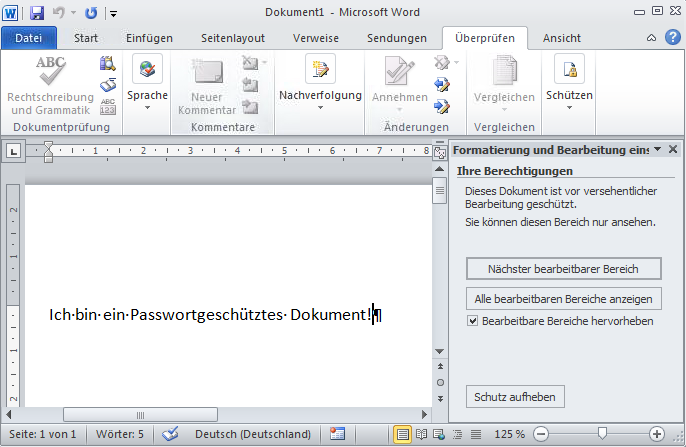
Task: Toggle Bearbeitbare Bereiche hervorheben checkbox
Action: coord(474,321)
